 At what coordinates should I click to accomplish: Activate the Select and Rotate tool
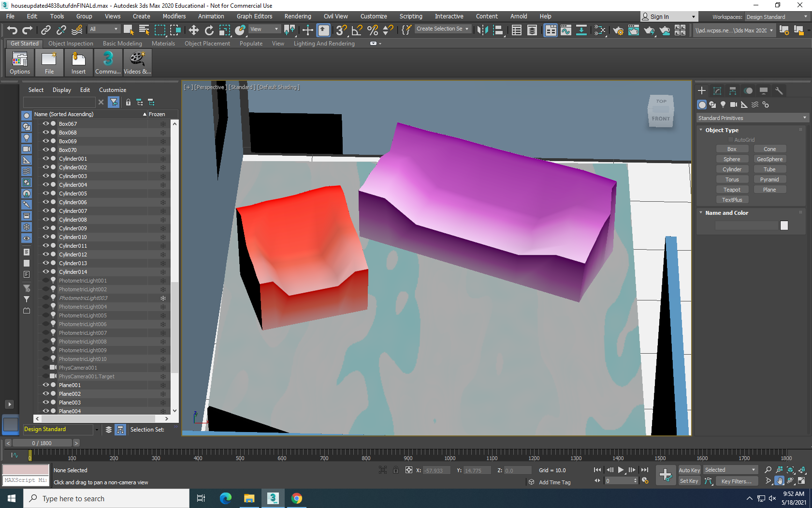[209, 30]
